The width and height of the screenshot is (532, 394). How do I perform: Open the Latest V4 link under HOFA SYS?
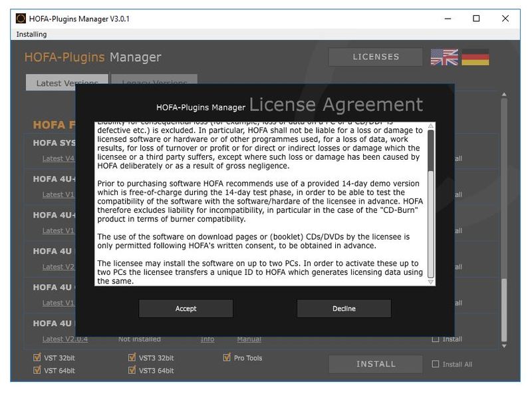(58, 158)
